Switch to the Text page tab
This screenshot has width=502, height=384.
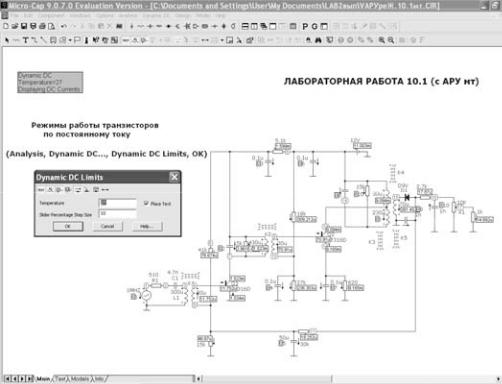[60, 379]
